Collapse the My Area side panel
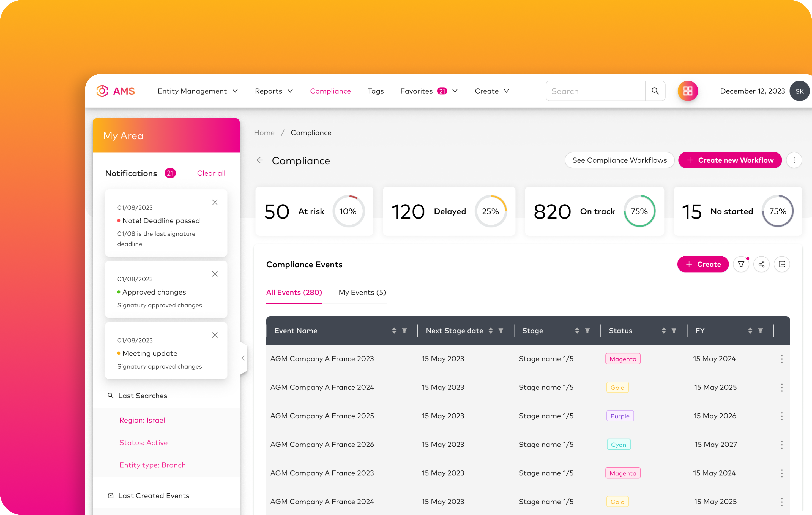Image resolution: width=812 pixels, height=515 pixels. click(x=243, y=358)
